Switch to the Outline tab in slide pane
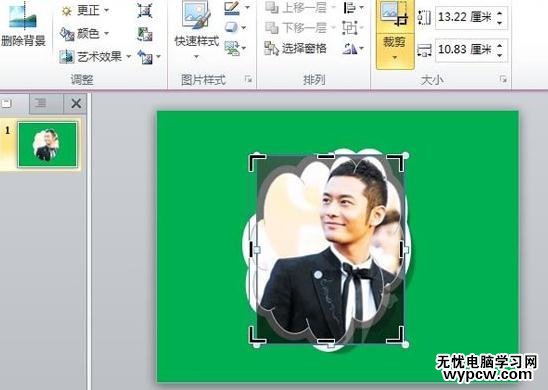The height and width of the screenshot is (390, 548). [40, 103]
